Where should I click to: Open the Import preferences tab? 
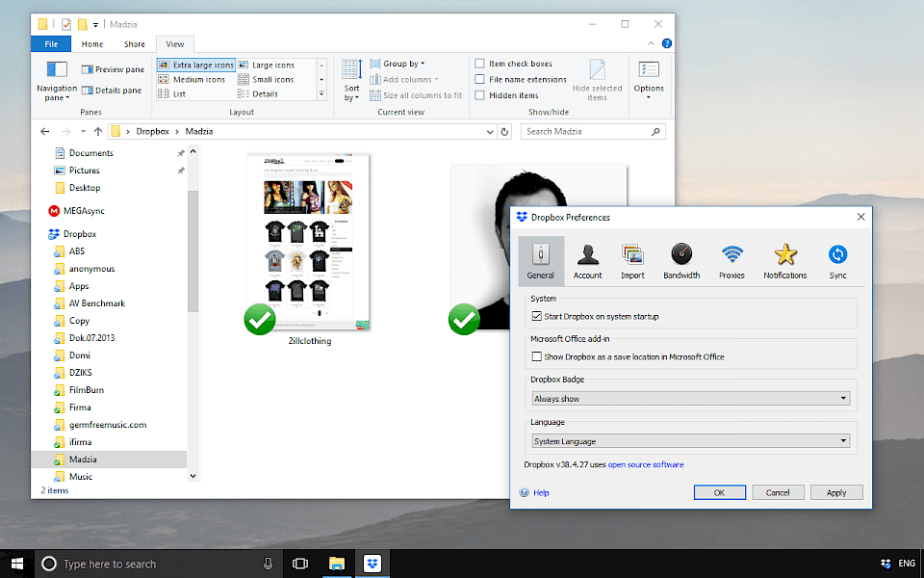(632, 261)
